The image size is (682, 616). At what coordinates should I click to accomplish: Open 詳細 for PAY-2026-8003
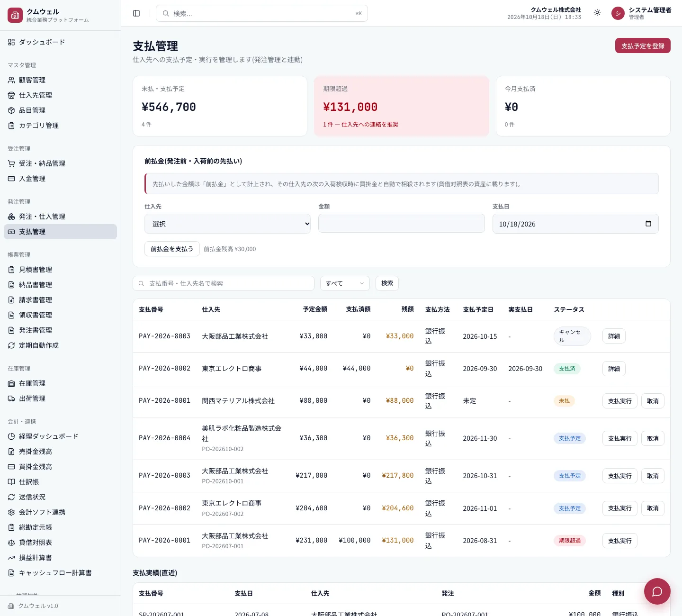click(x=614, y=336)
